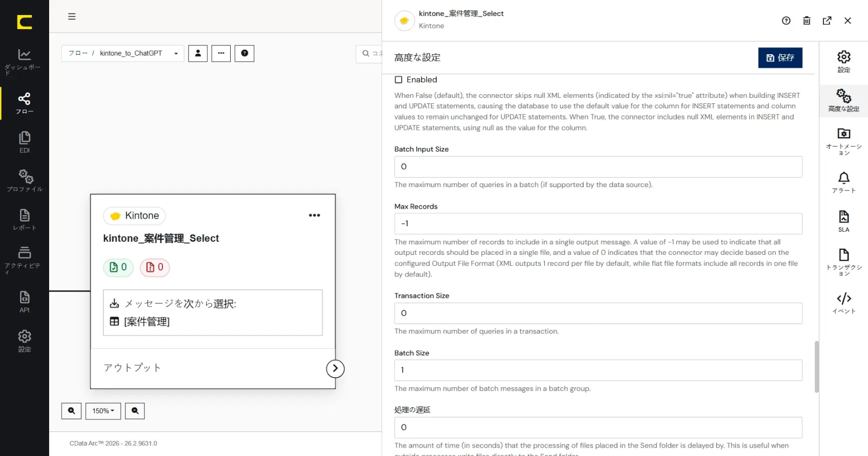Click the zoom out magnifier button
The image size is (868, 456).
point(135,411)
